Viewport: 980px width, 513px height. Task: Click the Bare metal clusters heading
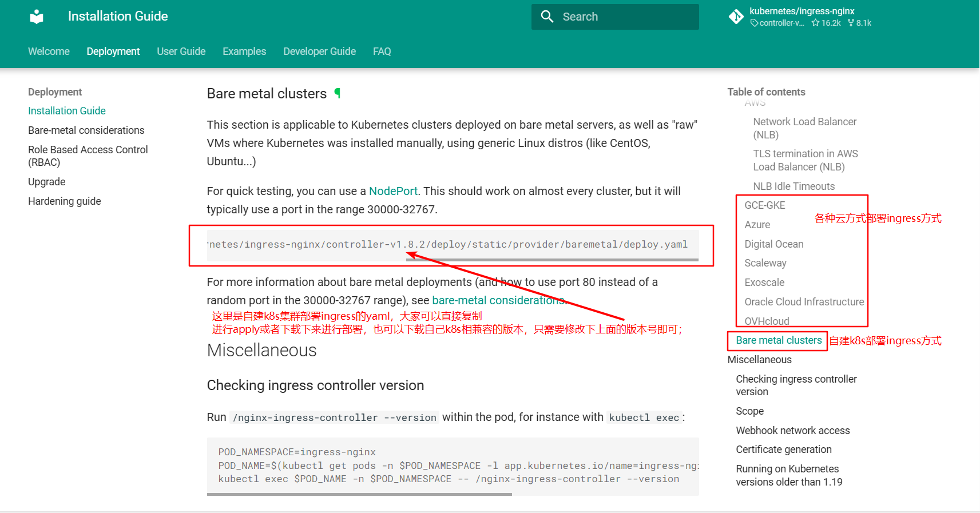(267, 94)
